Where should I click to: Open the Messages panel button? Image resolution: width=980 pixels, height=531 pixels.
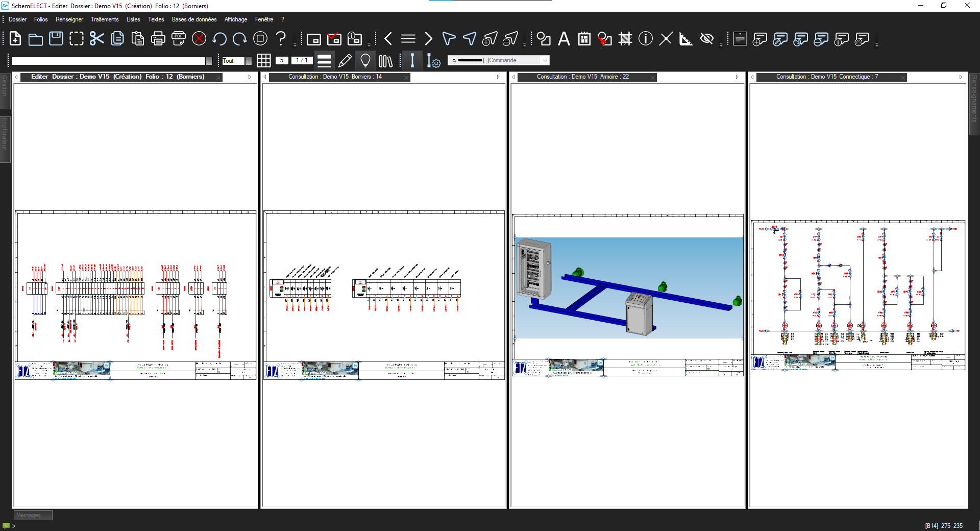click(33, 515)
